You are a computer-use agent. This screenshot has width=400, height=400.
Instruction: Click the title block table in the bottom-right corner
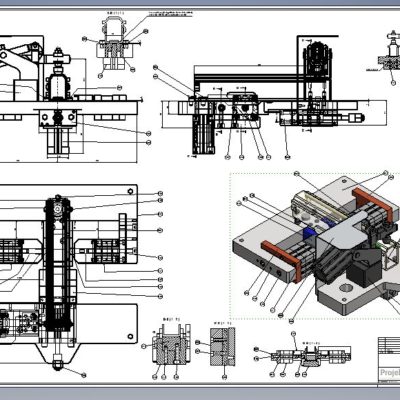(x=389, y=361)
